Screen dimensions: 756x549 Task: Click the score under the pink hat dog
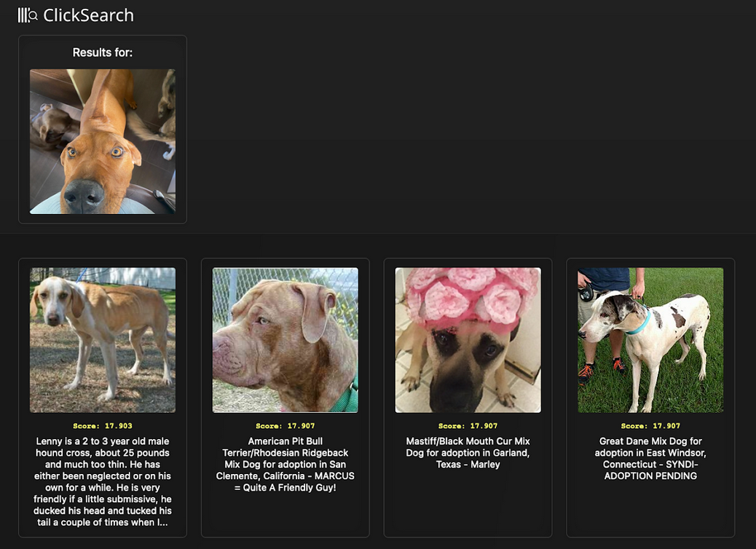(x=468, y=426)
